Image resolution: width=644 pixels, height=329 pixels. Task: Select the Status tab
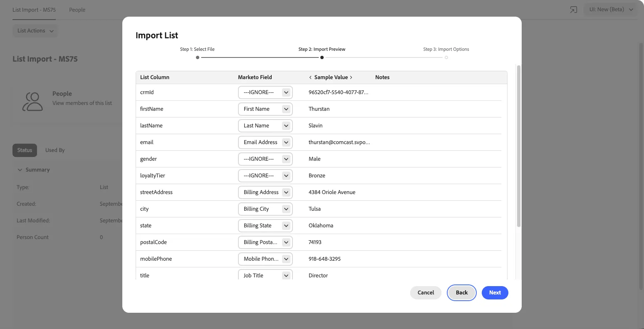point(25,150)
